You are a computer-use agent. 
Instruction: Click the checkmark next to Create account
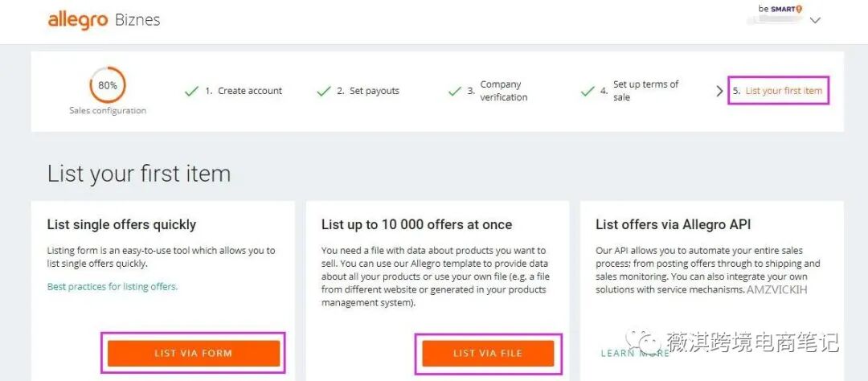(x=191, y=92)
